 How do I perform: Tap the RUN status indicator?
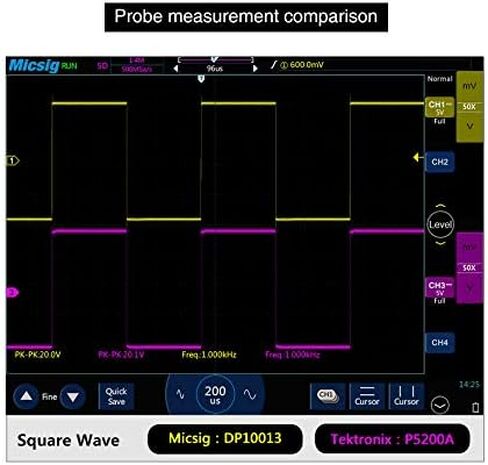[x=69, y=66]
